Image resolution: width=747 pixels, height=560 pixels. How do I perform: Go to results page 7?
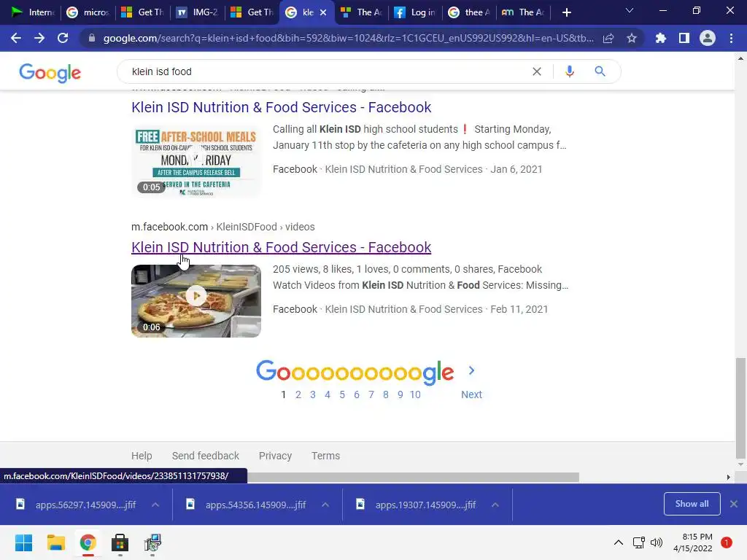click(371, 394)
